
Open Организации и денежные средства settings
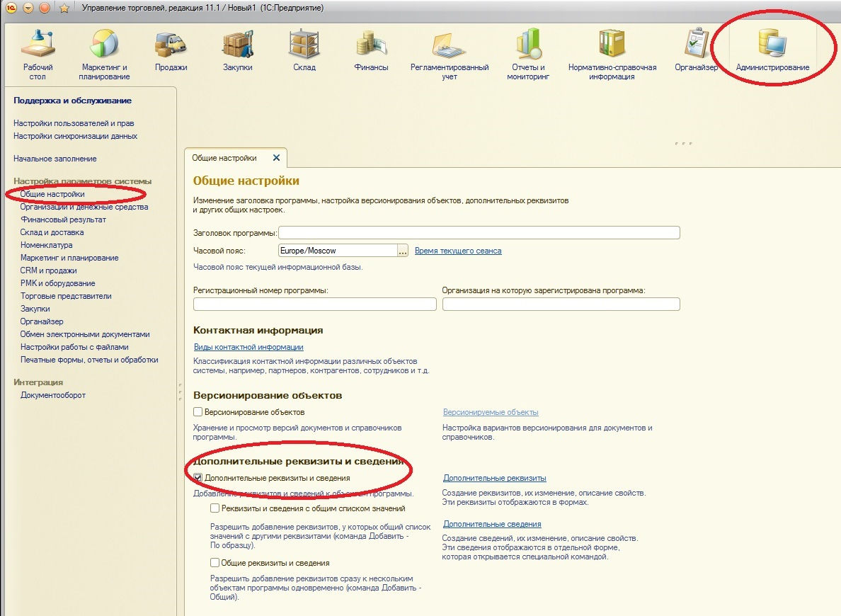pyautogui.click(x=84, y=207)
